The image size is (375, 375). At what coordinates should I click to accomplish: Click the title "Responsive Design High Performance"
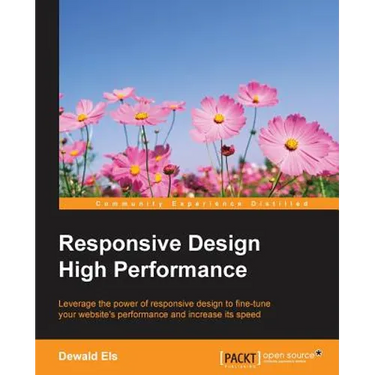159,257
